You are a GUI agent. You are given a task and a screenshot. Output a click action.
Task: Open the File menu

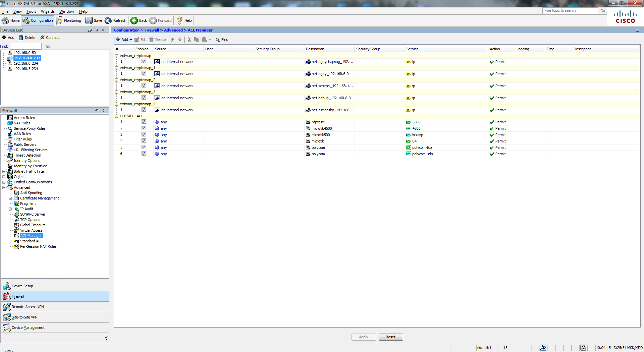click(x=5, y=11)
